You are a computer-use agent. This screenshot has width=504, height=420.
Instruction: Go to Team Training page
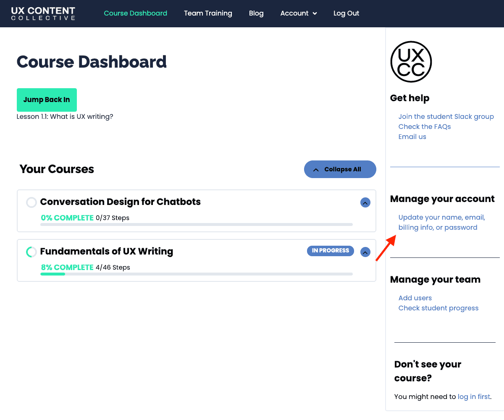[208, 13]
